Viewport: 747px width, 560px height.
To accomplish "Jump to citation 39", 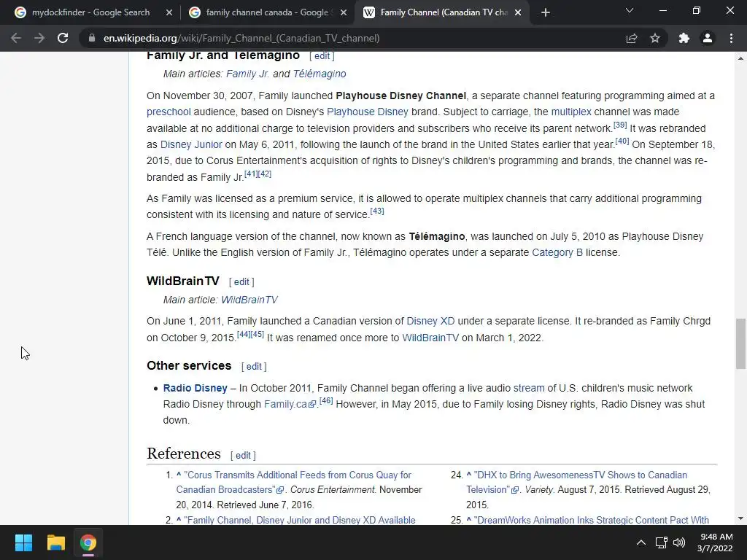I will (620, 125).
